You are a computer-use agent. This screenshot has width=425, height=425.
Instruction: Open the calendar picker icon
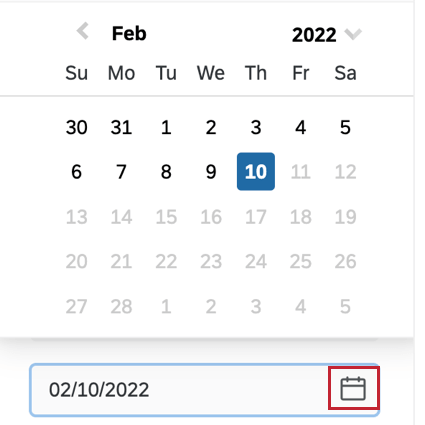[x=353, y=388]
